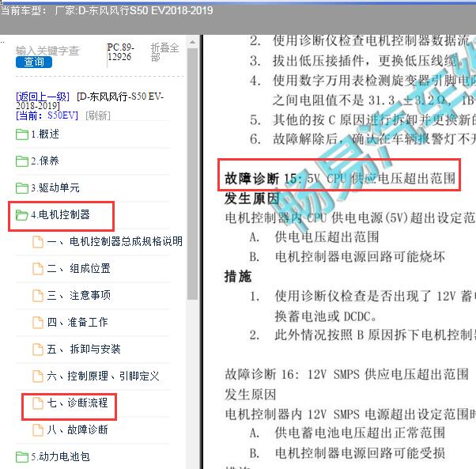Click document icon of 二、组成位置
This screenshot has height=469, width=476.
click(38, 269)
